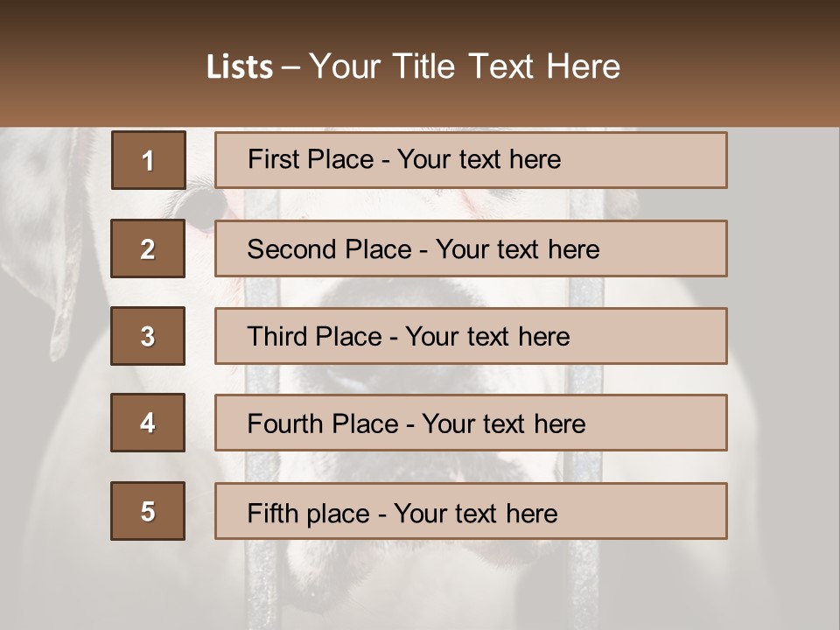Screen dimensions: 840x630
Task: Click the word 'Fifth' in the bottom item
Action: pos(273,513)
